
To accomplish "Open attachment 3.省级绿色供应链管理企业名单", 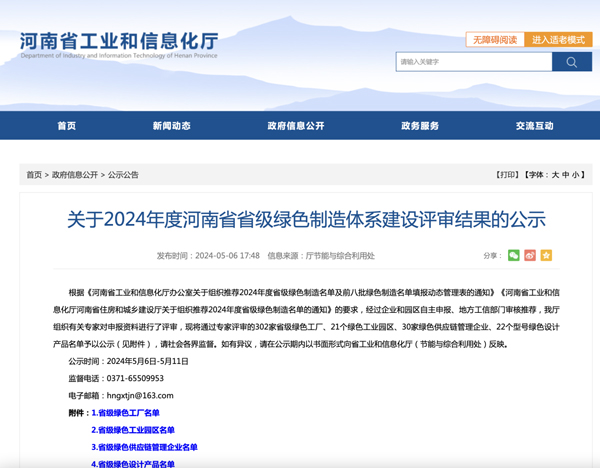I will pyautogui.click(x=144, y=447).
